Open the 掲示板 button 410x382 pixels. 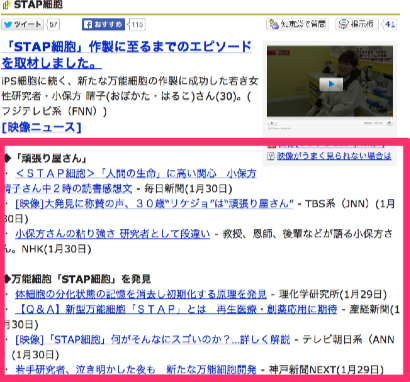click(357, 24)
